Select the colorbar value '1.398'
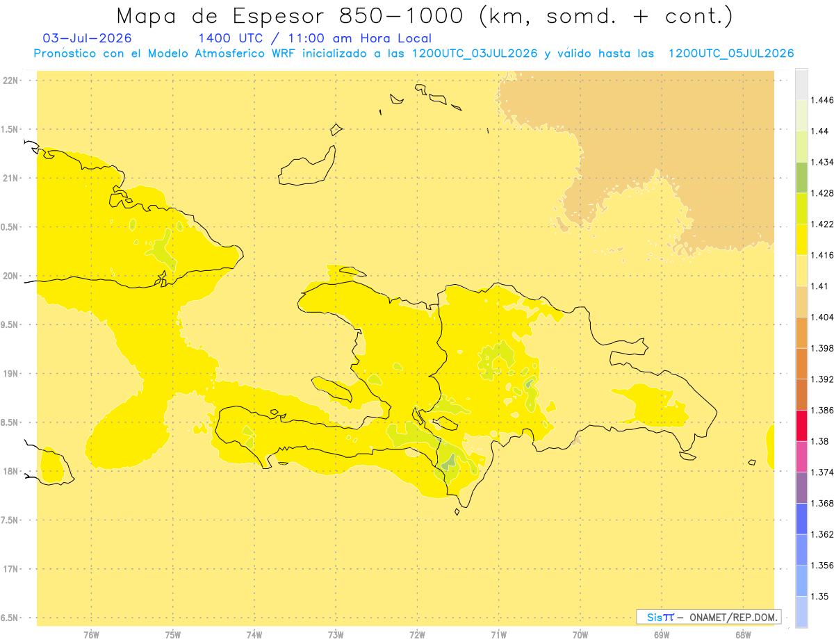Screen dimensions: 834x644 pos(824,348)
